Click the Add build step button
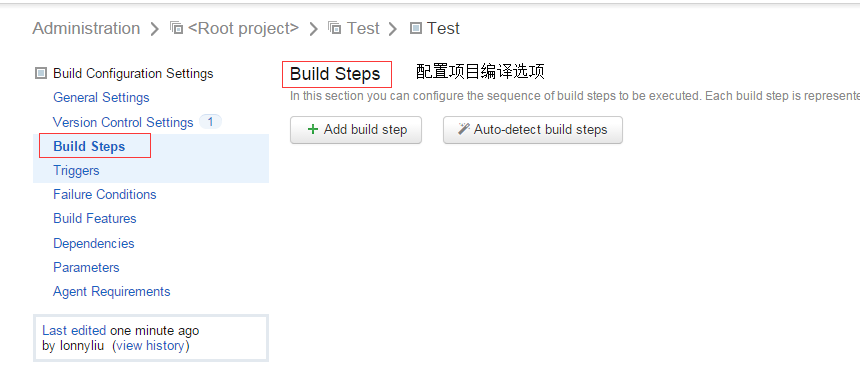860x370 pixels. (356, 130)
